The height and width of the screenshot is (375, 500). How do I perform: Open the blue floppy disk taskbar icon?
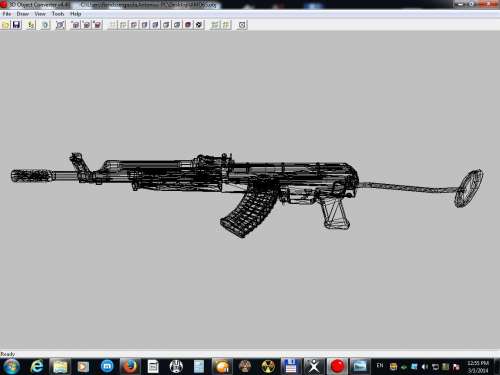(x=291, y=367)
